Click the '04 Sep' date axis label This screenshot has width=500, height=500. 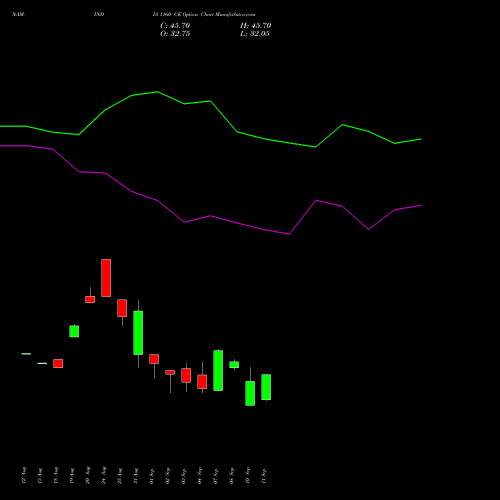pos(200,476)
